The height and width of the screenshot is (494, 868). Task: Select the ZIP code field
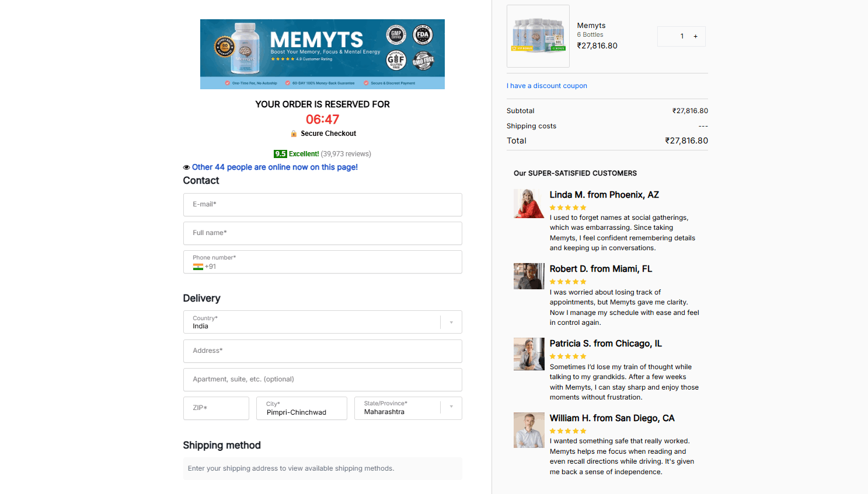(x=216, y=408)
